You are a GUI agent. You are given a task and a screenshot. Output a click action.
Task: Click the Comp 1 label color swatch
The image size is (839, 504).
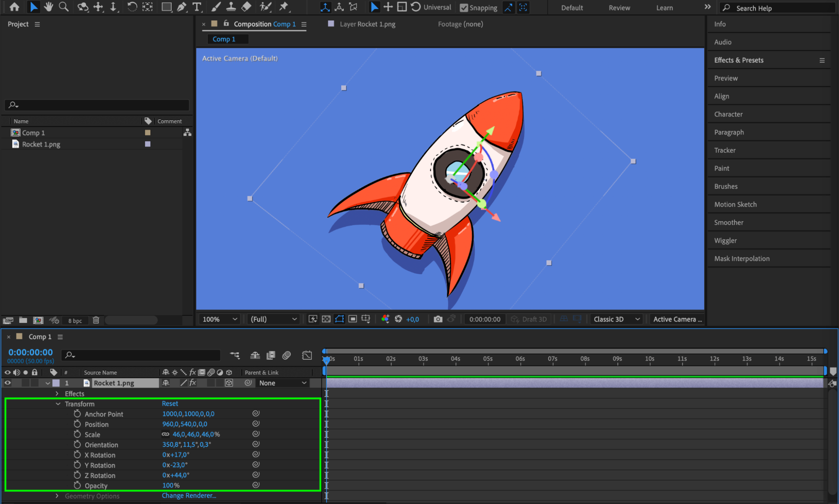point(148,132)
